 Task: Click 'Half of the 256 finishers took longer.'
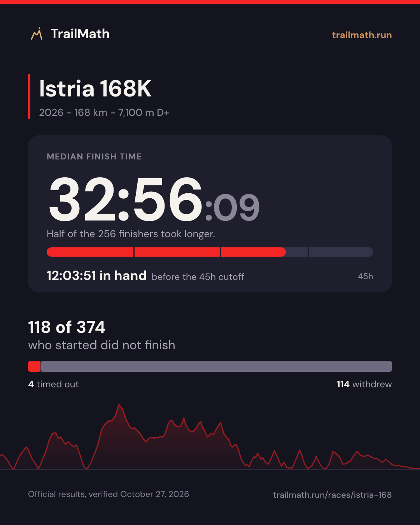click(x=131, y=234)
